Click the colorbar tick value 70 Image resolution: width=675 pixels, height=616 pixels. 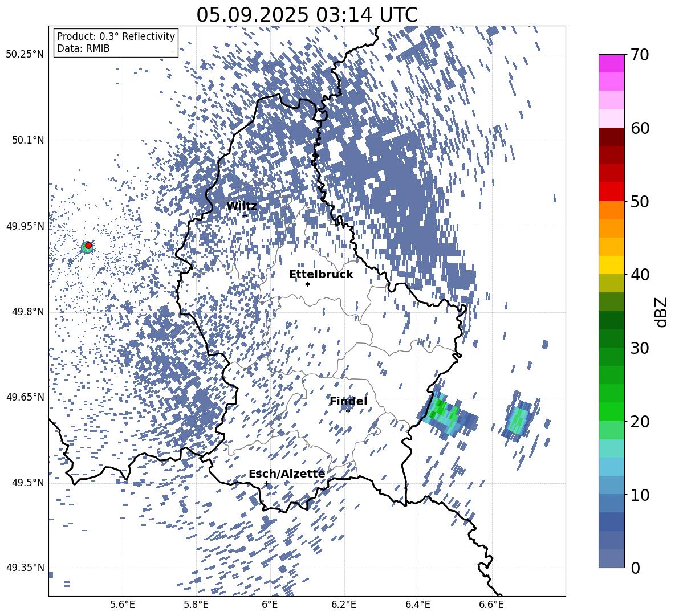[x=640, y=55]
